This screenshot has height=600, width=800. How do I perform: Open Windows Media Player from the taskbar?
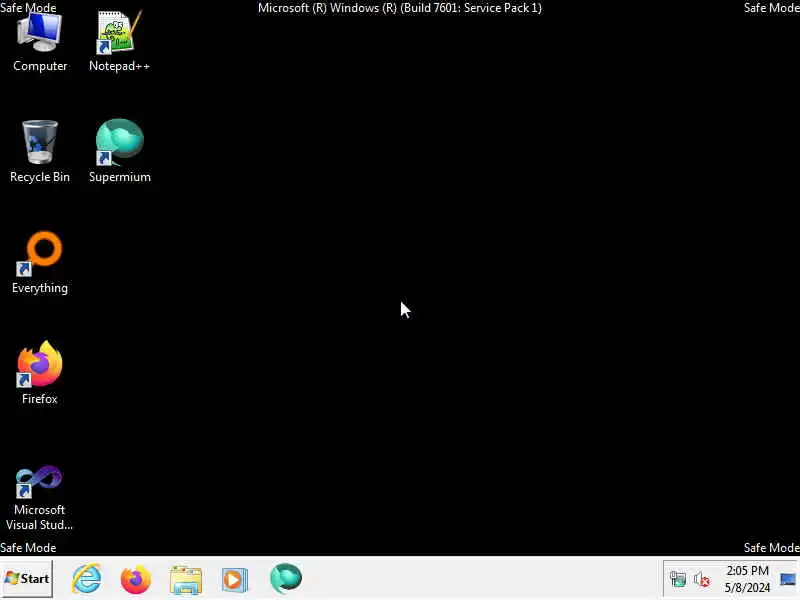235,580
